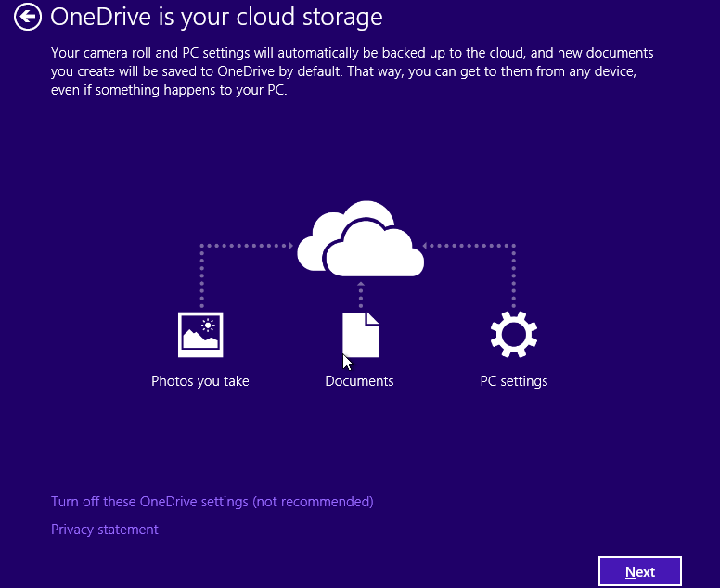
Task: Click the camera roll backup description paragraph
Action: [353, 71]
